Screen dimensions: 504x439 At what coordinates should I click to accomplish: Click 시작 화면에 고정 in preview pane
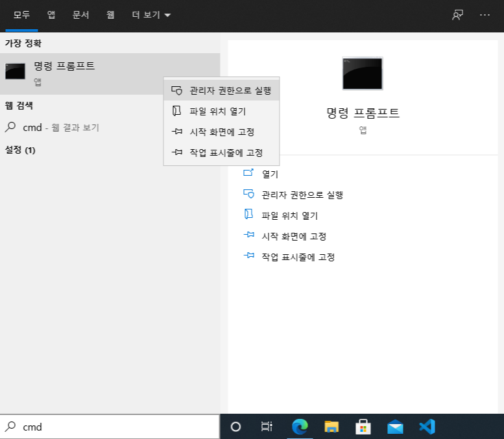click(x=294, y=236)
